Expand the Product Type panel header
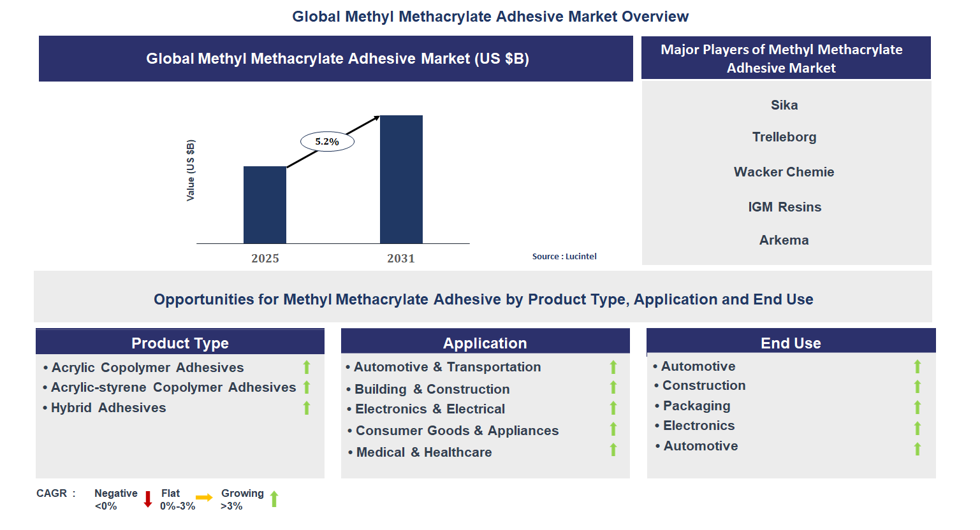 point(180,342)
